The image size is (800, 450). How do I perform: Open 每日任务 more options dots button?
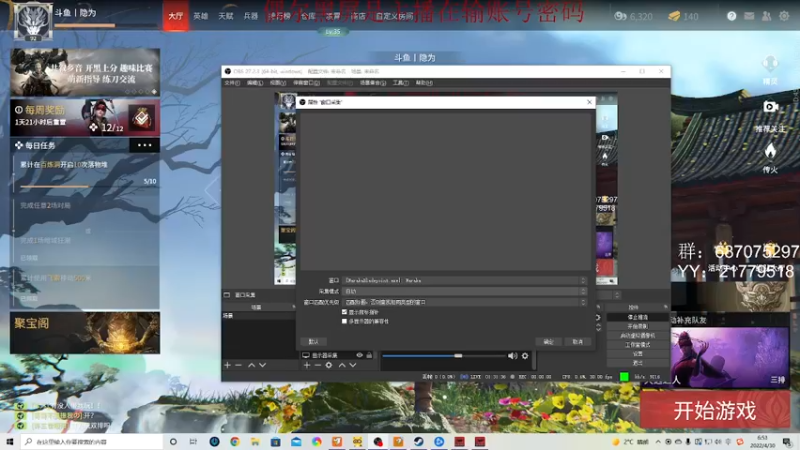point(144,145)
